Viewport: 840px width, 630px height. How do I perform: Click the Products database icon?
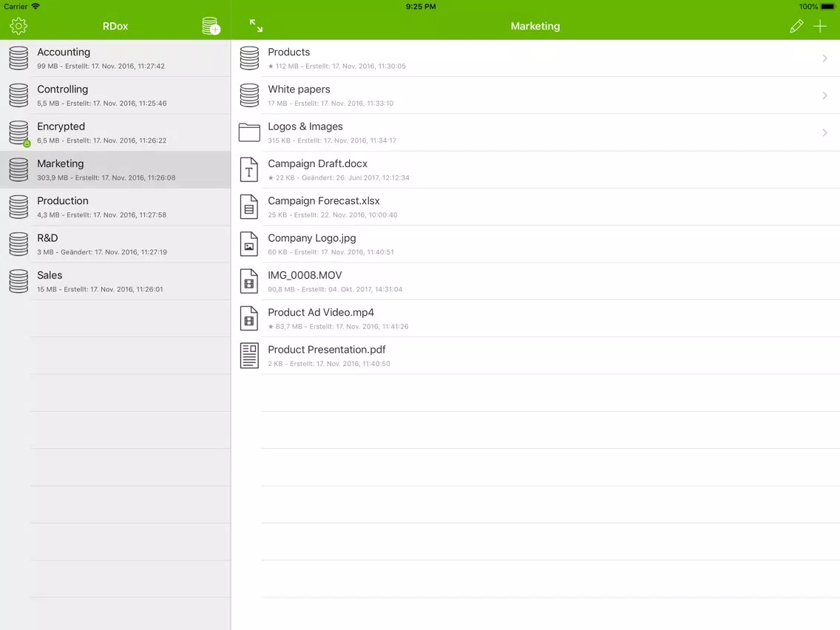point(249,58)
